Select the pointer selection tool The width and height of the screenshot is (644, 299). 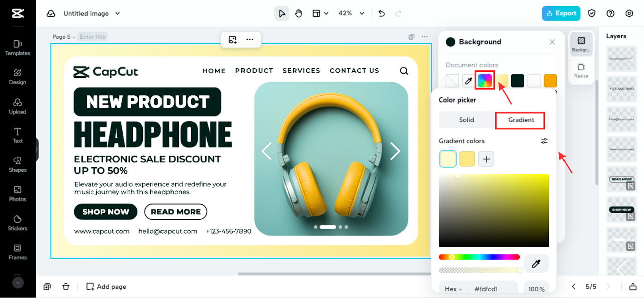click(x=282, y=14)
